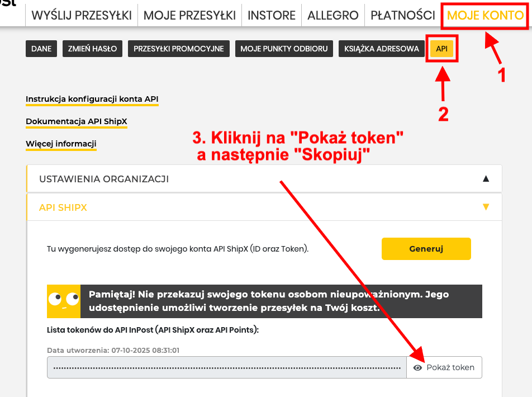Click the masked token input field
The height and width of the screenshot is (397, 532).
click(x=226, y=367)
